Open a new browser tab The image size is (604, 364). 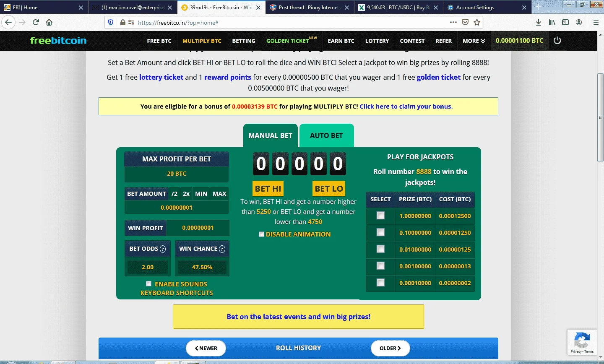coord(539,7)
